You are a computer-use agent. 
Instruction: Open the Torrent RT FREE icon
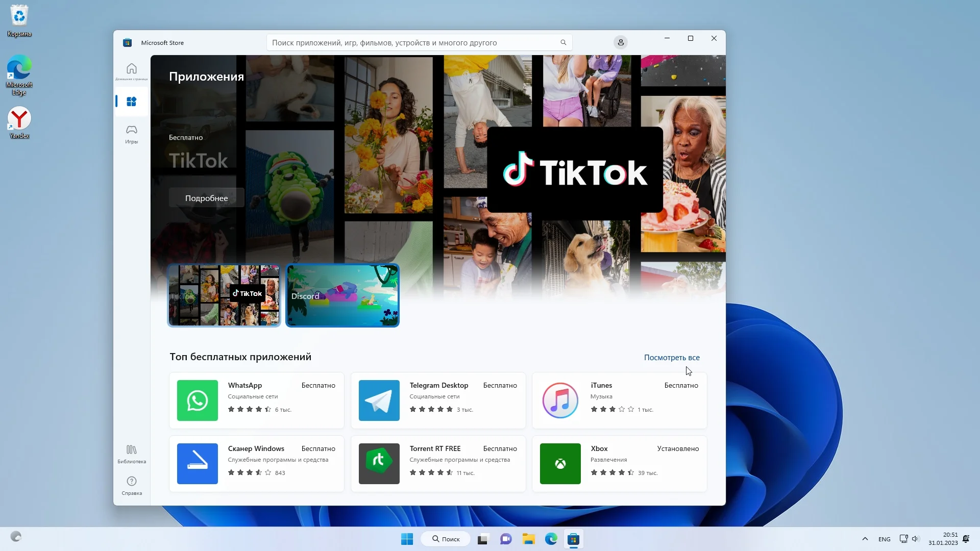point(379,464)
